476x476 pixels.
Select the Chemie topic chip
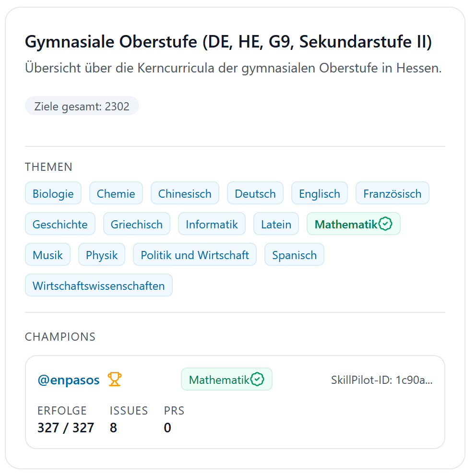[x=116, y=193]
